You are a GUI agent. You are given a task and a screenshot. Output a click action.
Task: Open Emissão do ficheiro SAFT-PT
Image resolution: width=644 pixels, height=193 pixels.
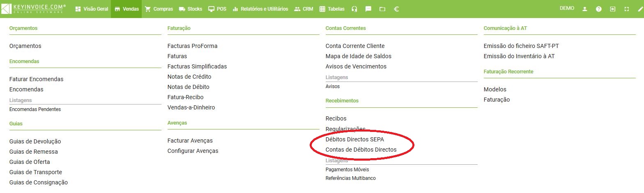521,46
